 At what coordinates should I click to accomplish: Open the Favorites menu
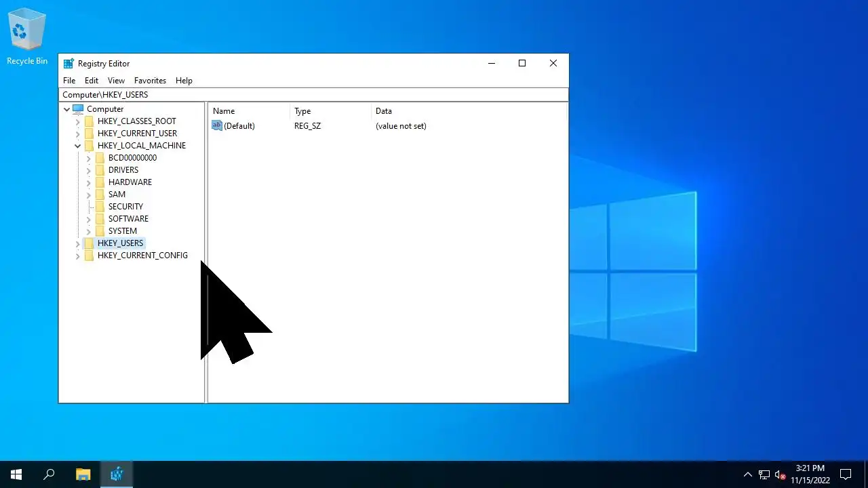(x=150, y=80)
